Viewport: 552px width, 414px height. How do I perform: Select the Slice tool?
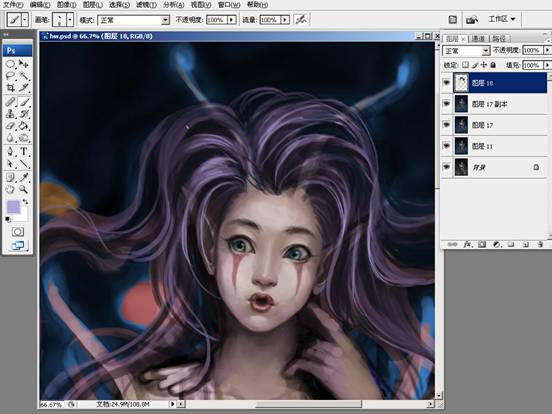pos(24,88)
